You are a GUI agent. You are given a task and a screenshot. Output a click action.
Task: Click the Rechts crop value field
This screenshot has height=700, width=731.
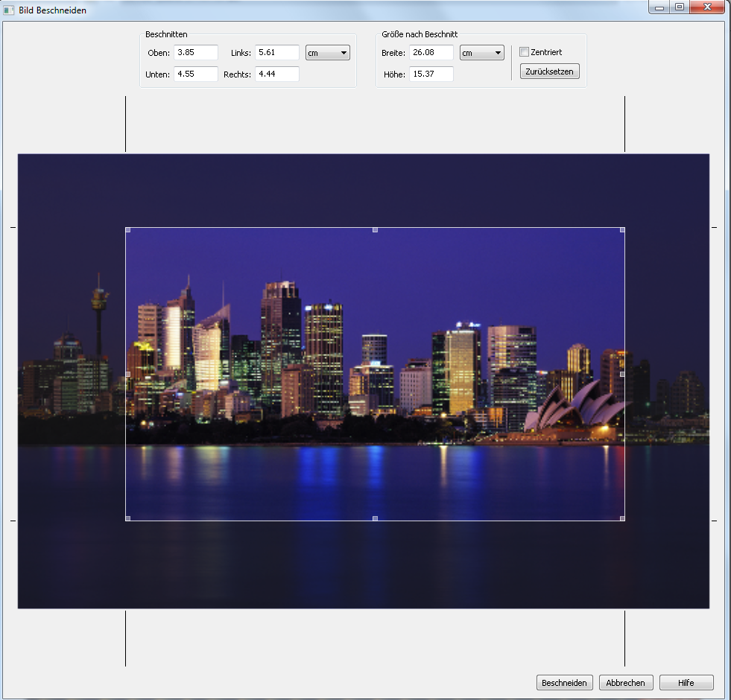(x=277, y=74)
